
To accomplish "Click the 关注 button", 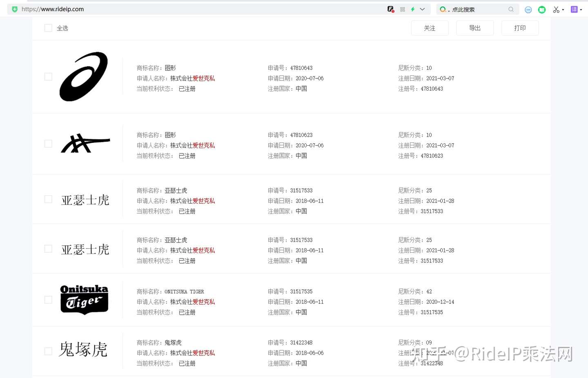I will coord(430,28).
